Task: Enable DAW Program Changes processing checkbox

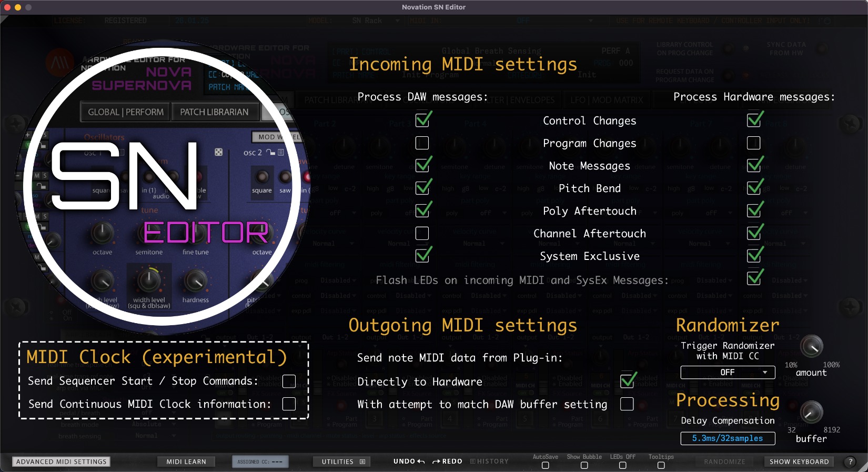Action: click(x=422, y=143)
